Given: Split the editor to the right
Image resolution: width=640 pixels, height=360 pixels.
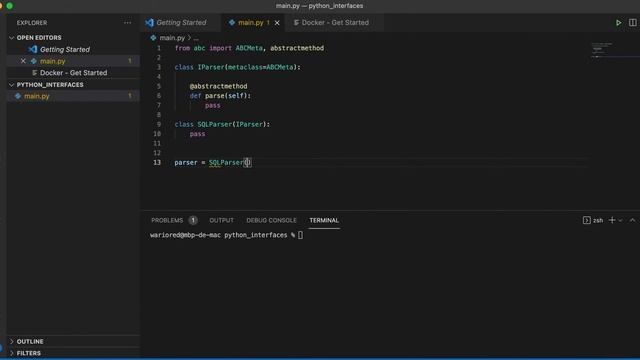Looking at the screenshot, I should click(x=632, y=23).
